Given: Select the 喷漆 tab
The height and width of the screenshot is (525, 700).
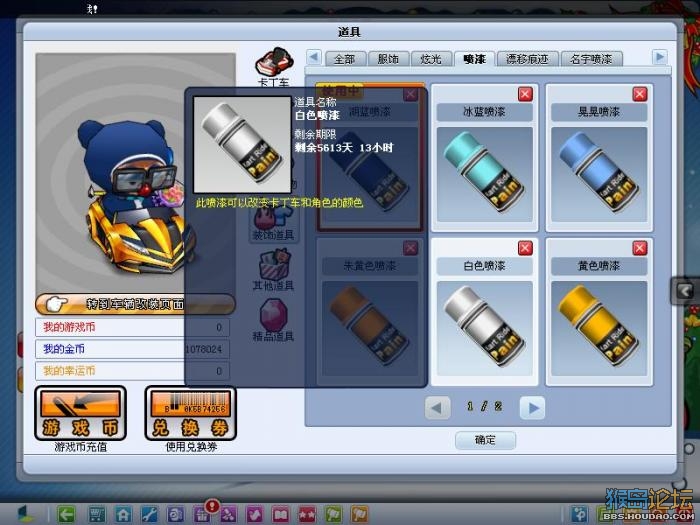Looking at the screenshot, I should pos(474,59).
